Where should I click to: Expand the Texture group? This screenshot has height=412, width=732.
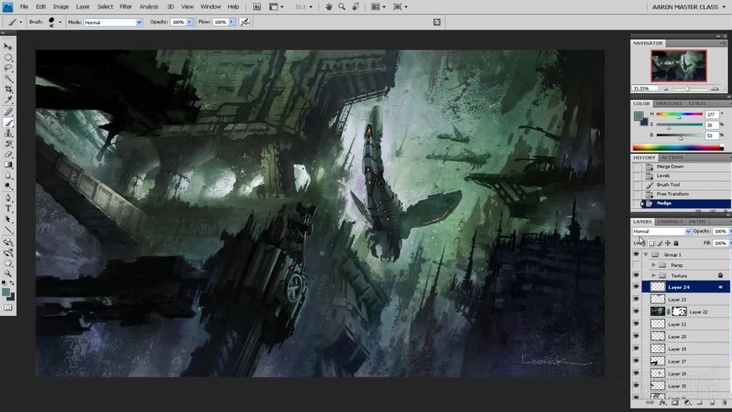[x=654, y=276]
